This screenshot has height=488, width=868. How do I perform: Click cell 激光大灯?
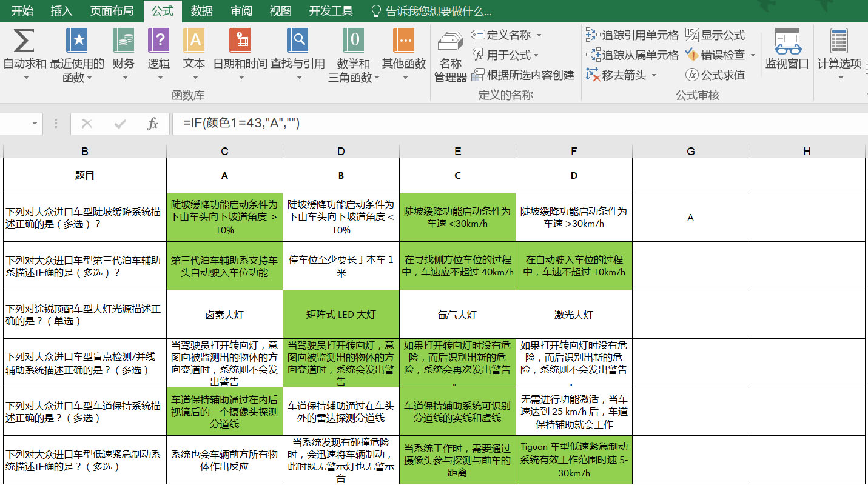point(574,315)
